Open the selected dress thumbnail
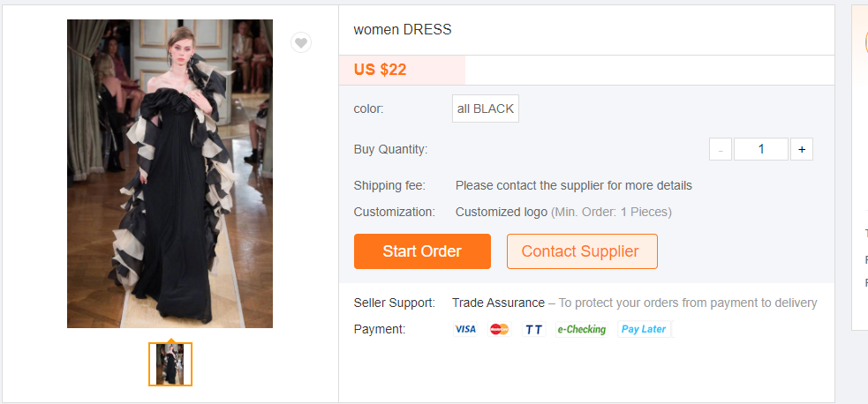Image resolution: width=868 pixels, height=404 pixels. click(x=170, y=364)
